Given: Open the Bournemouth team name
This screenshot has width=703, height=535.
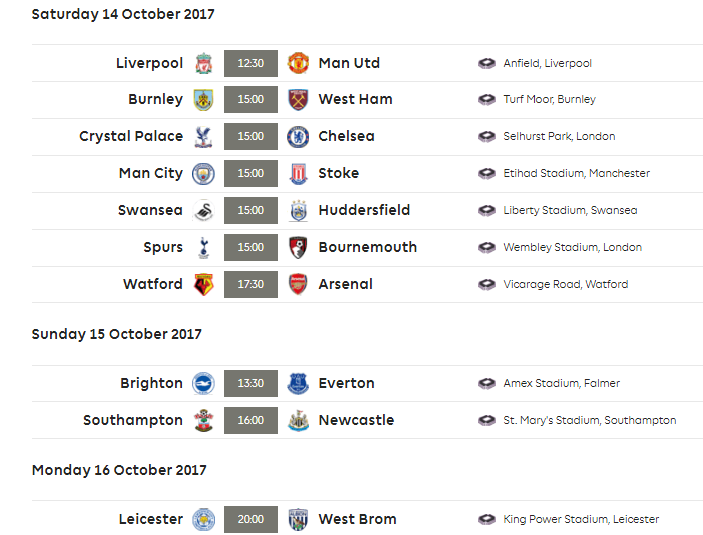Looking at the screenshot, I should pyautogui.click(x=368, y=247).
